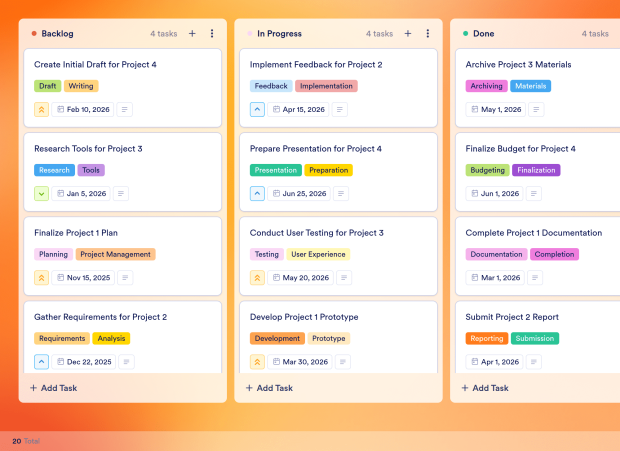Click the Implementation tag
Viewport: 620px width, 451px height.
(326, 86)
